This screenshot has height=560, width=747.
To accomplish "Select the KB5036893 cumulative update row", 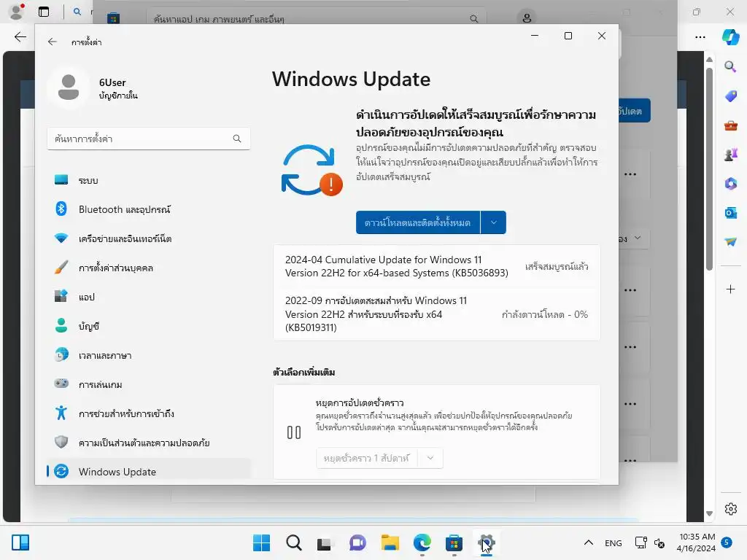I will click(x=436, y=266).
